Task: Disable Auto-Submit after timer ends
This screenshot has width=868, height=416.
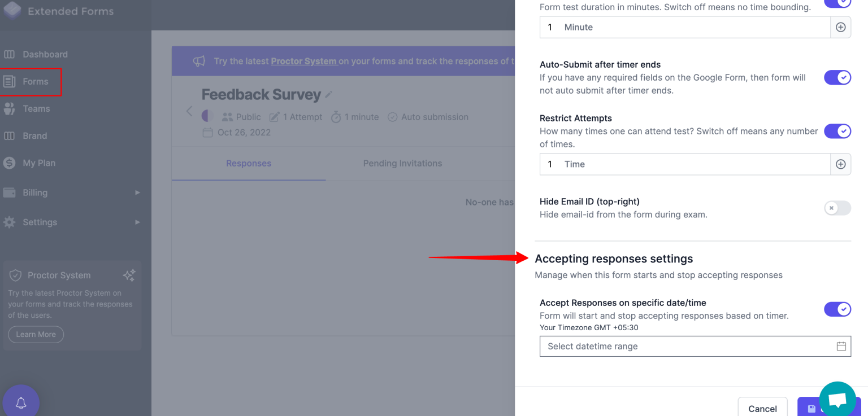Action: point(837,77)
